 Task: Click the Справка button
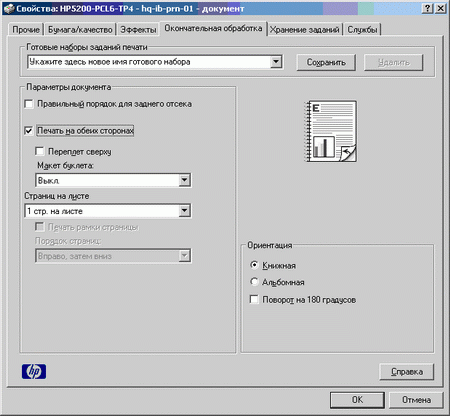407,372
